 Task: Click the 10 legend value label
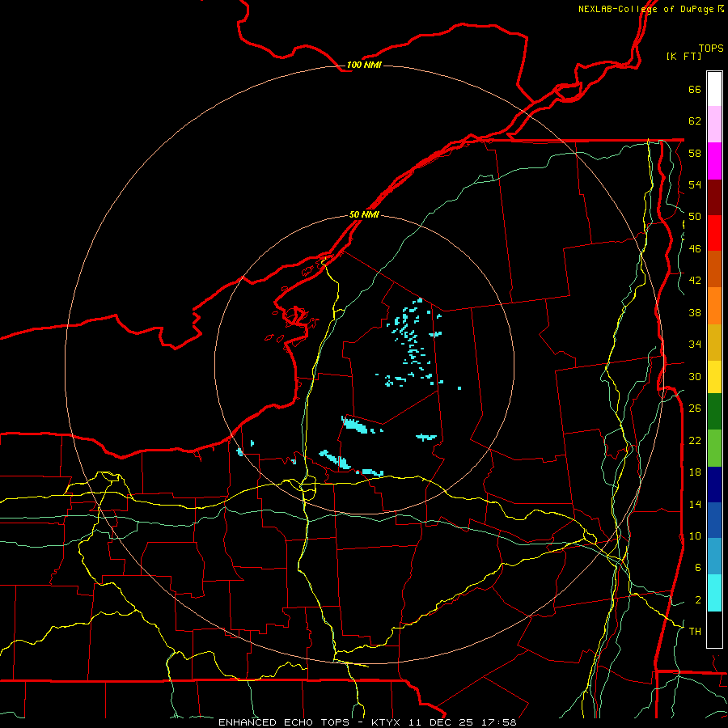695,535
